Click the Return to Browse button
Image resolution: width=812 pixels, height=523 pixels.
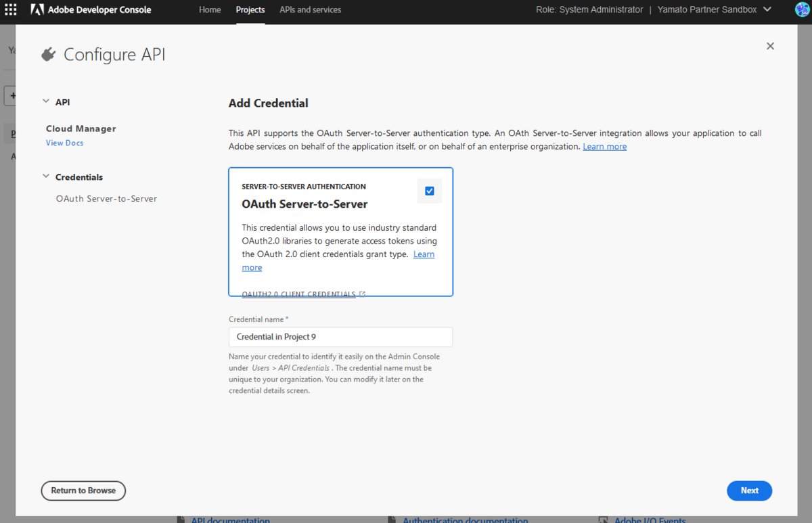click(83, 491)
